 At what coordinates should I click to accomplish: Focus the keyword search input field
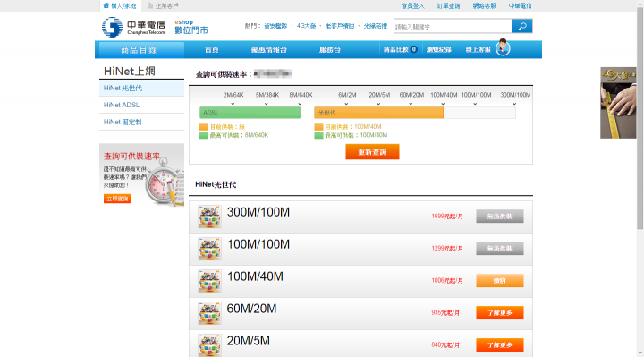(453, 26)
